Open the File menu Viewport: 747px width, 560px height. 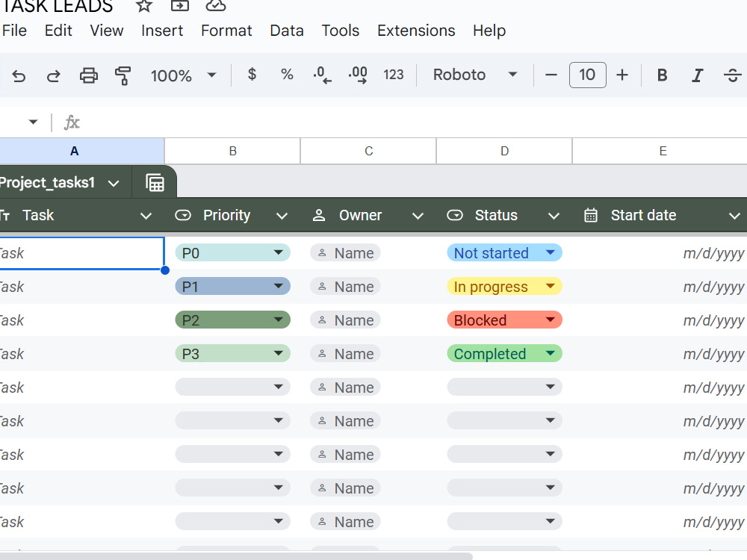click(x=14, y=31)
